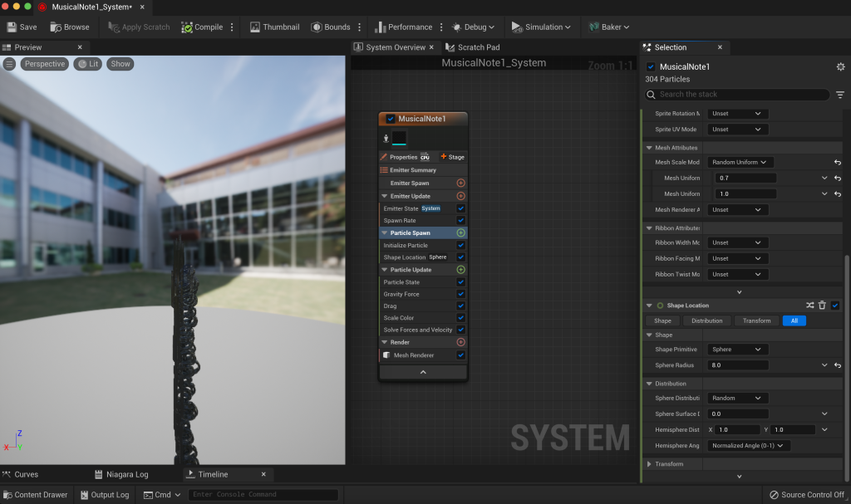The width and height of the screenshot is (851, 504).
Task: Switch to the Scratch Pad tab
Action: [x=478, y=47]
